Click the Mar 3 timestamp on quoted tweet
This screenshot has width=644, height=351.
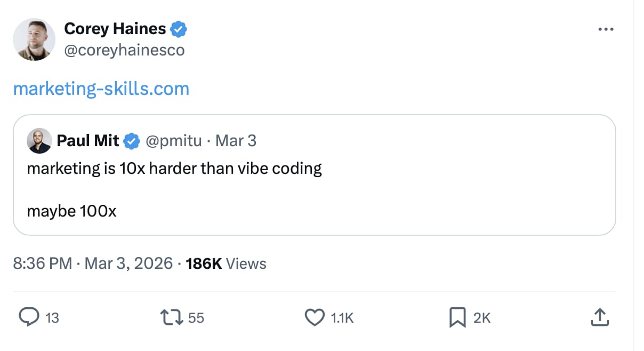pos(236,140)
